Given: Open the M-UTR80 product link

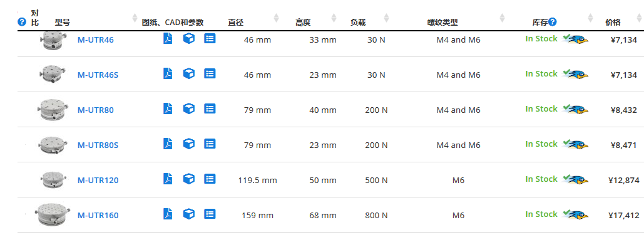Looking at the screenshot, I should click(96, 110).
